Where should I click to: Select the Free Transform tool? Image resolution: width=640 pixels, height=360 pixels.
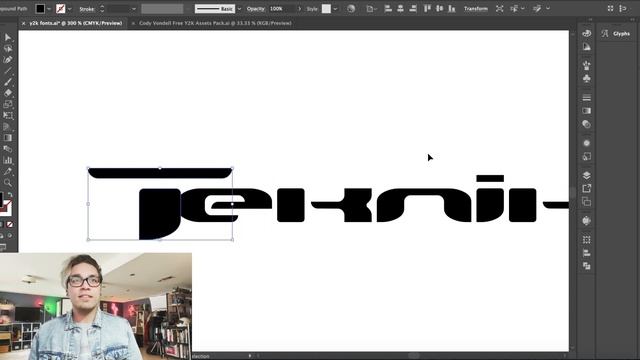pyautogui.click(x=8, y=116)
